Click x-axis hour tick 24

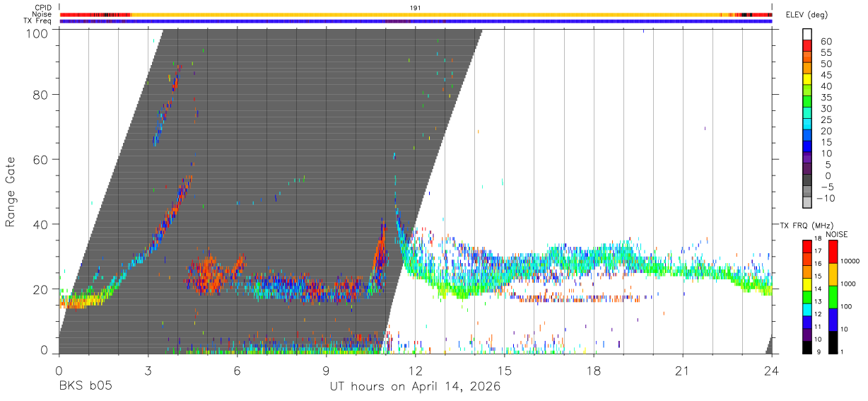(772, 371)
